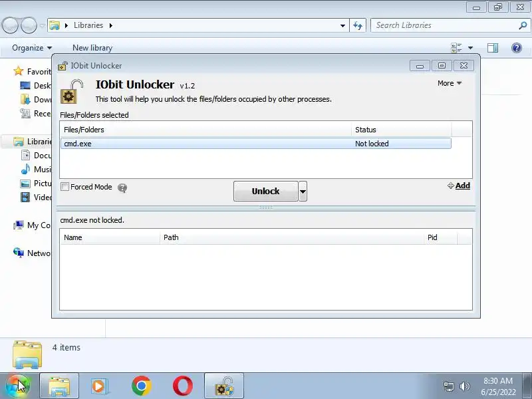Open Music library in navigation pane

click(x=35, y=170)
